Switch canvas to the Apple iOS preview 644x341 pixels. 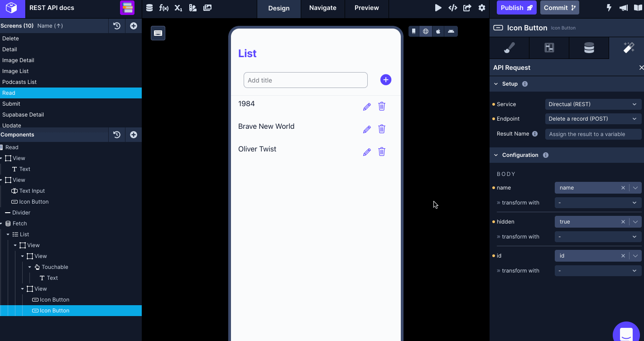[438, 31]
